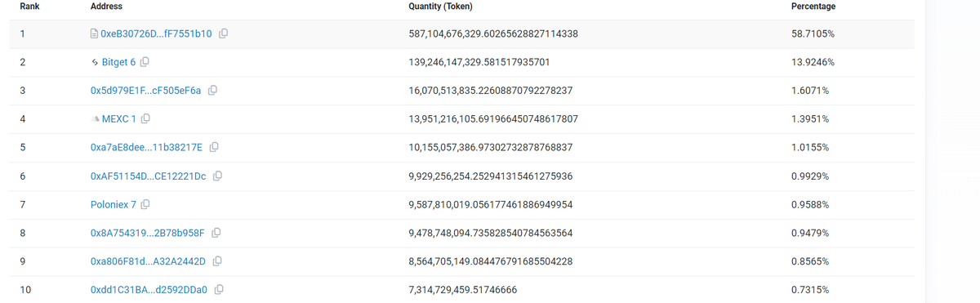
Task: Click the Rank column header
Action: tap(29, 7)
